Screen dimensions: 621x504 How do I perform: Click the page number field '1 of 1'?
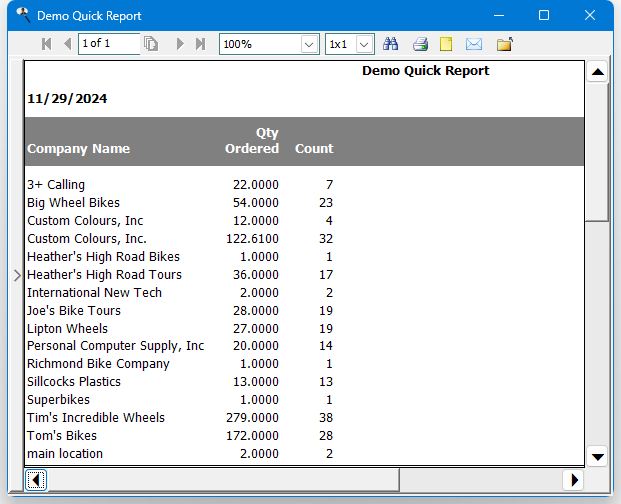pyautogui.click(x=109, y=44)
